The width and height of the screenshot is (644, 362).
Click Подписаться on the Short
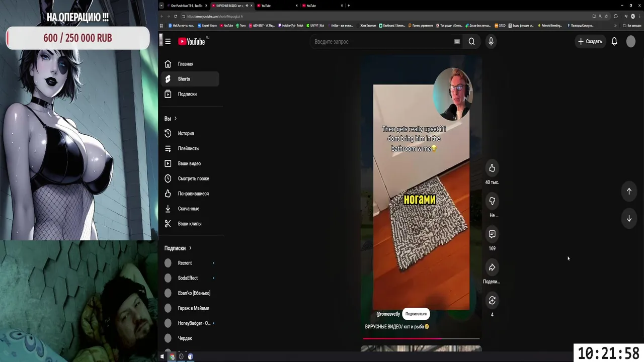click(x=416, y=314)
